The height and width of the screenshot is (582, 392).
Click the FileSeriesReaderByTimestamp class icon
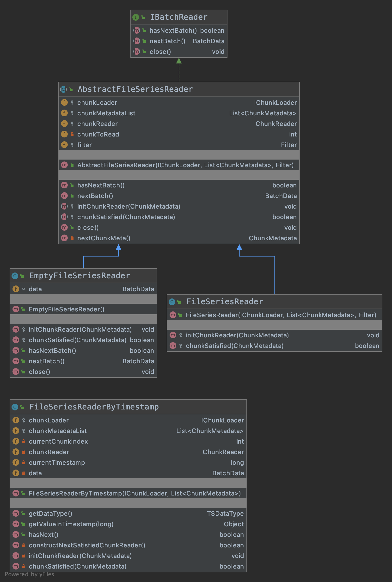(x=15, y=407)
